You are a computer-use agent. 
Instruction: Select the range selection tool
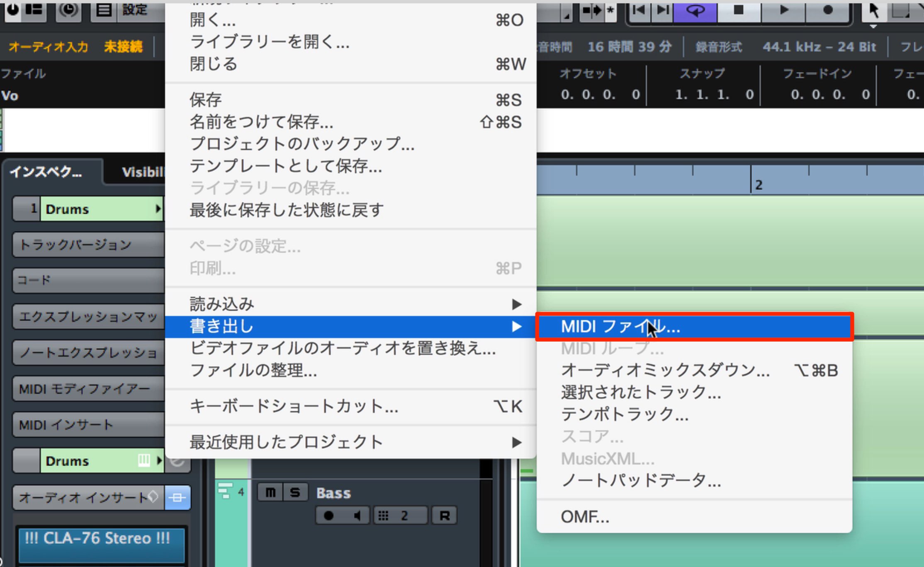[900, 11]
